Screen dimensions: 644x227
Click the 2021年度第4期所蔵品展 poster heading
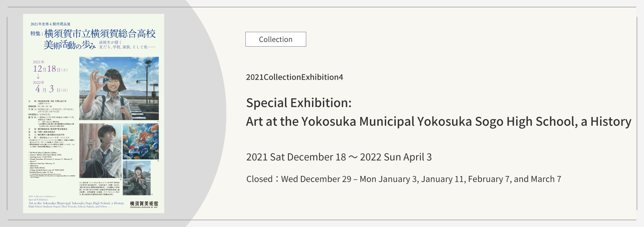(x=51, y=24)
